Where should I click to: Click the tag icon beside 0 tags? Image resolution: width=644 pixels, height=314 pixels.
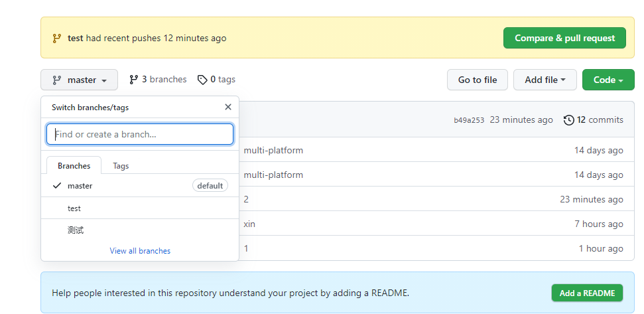click(x=202, y=80)
